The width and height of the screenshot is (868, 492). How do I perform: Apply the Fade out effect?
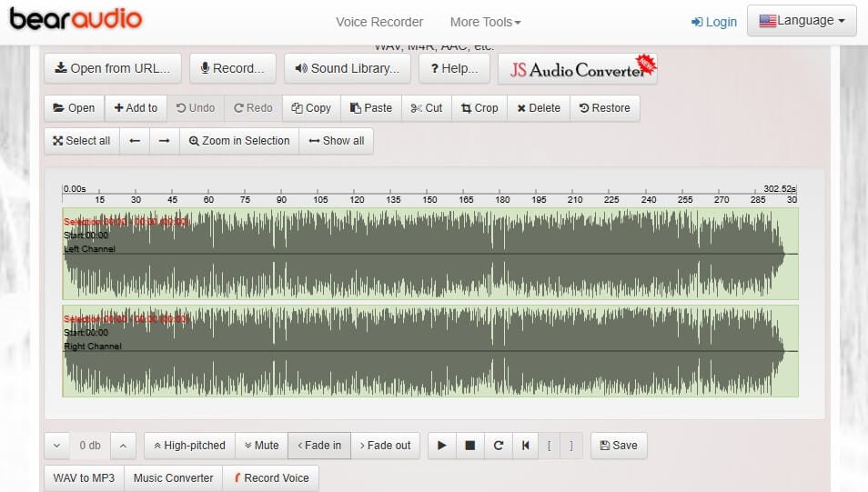pos(385,446)
